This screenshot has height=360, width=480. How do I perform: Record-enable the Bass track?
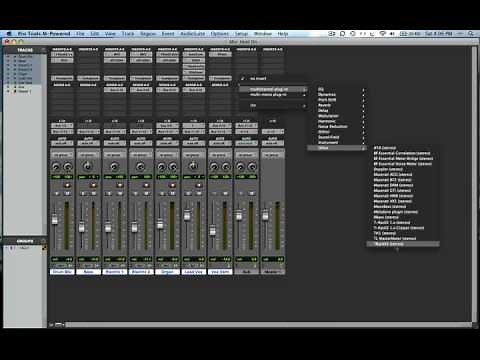point(94,185)
